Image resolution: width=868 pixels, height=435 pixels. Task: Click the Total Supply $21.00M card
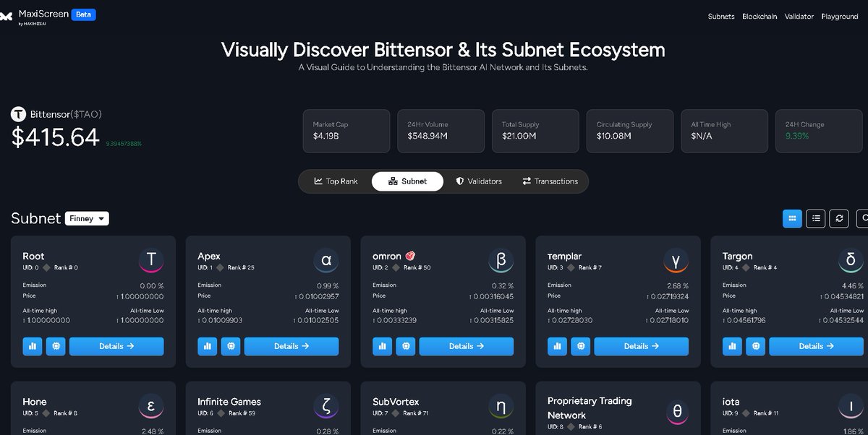(535, 131)
